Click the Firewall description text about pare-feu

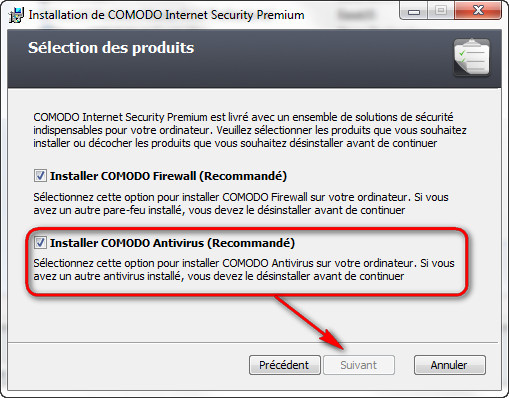(241, 204)
